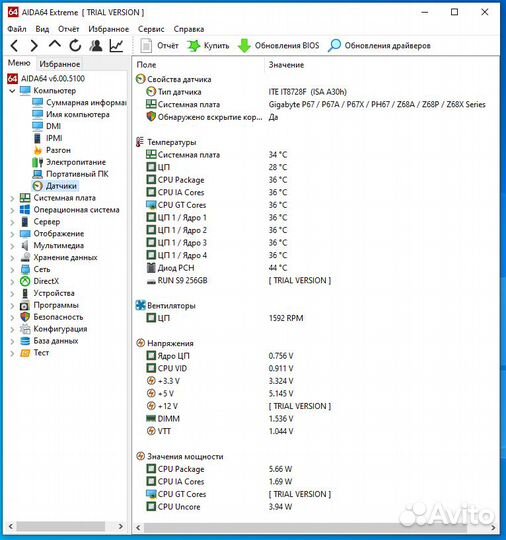
Task: Open the Вид menu
Action: [42, 29]
